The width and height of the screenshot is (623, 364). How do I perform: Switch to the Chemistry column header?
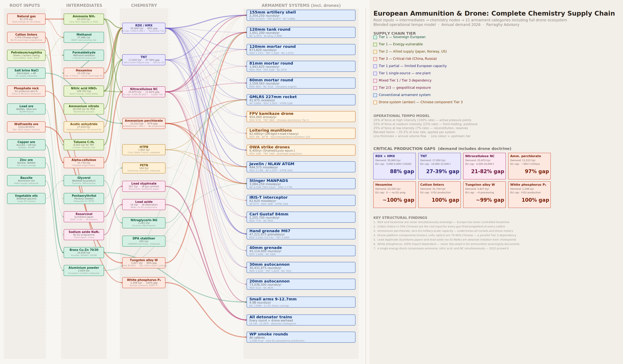(x=144, y=5)
